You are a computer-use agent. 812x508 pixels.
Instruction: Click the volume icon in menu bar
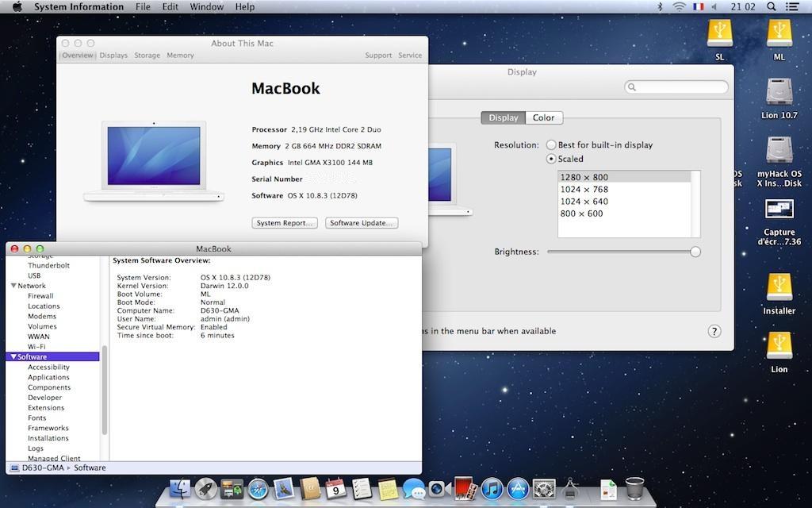click(714, 6)
